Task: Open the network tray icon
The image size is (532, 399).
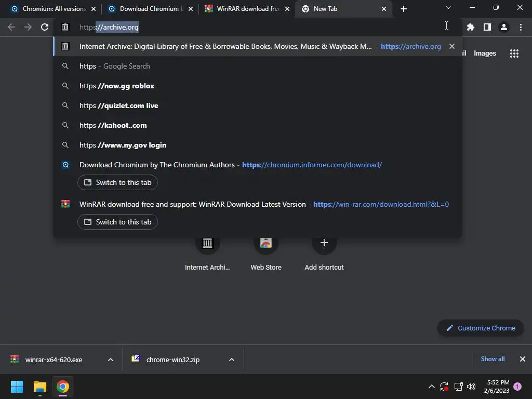Action: point(458,387)
